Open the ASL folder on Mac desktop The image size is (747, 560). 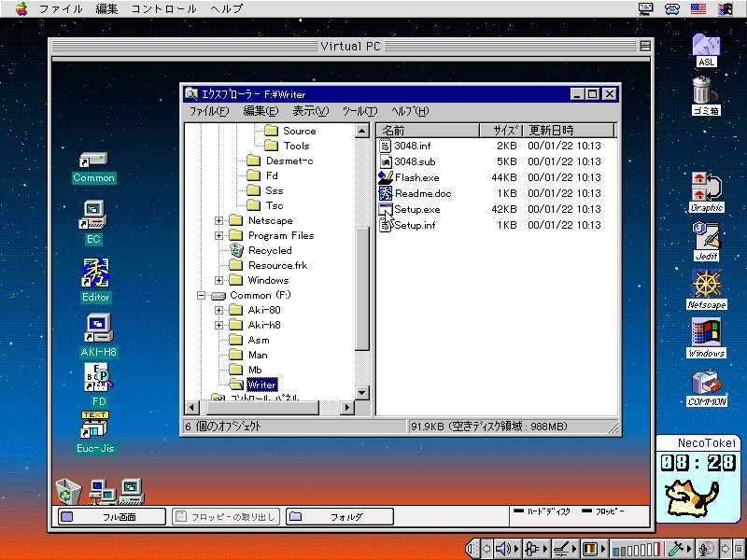tap(706, 45)
